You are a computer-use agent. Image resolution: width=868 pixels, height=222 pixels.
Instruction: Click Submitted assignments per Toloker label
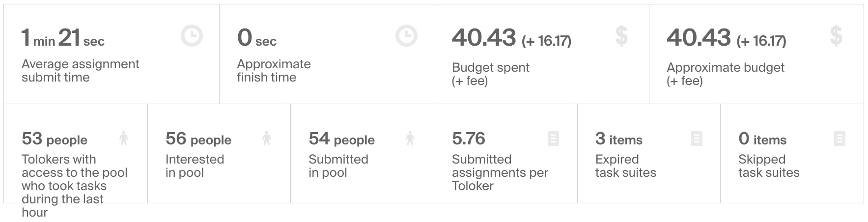point(500,172)
